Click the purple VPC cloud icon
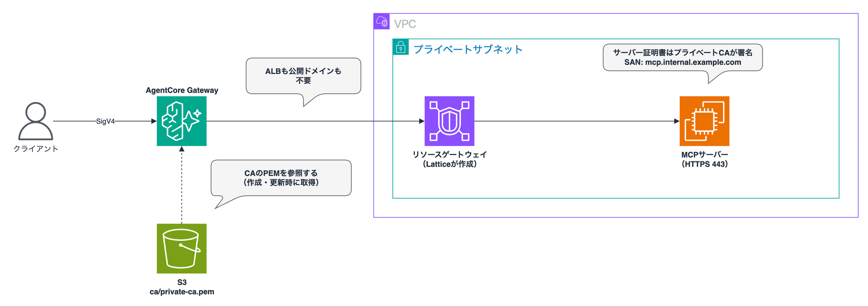Screen dimensions: 868x306 (382, 21)
